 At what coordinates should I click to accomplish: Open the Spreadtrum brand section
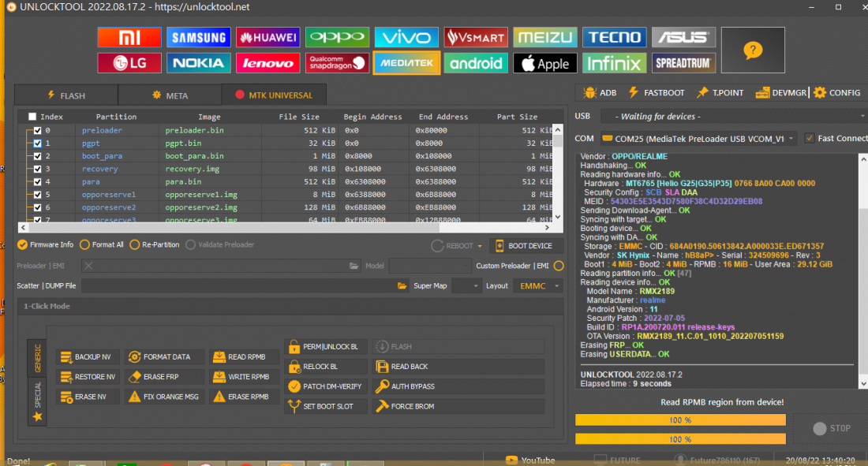coord(683,63)
